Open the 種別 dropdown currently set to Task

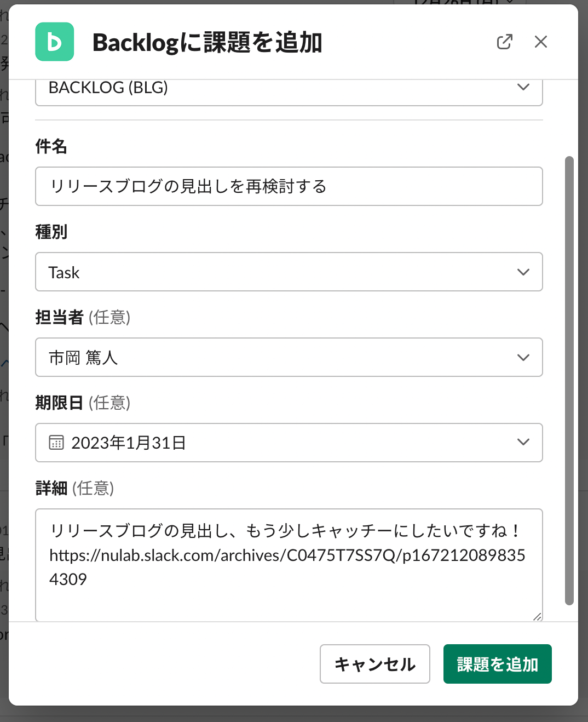pyautogui.click(x=289, y=272)
